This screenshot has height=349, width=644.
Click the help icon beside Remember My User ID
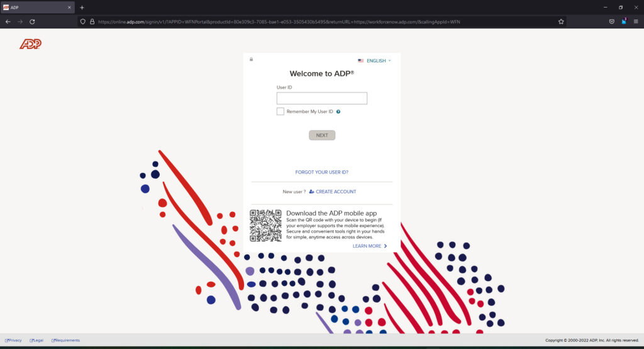click(x=338, y=112)
